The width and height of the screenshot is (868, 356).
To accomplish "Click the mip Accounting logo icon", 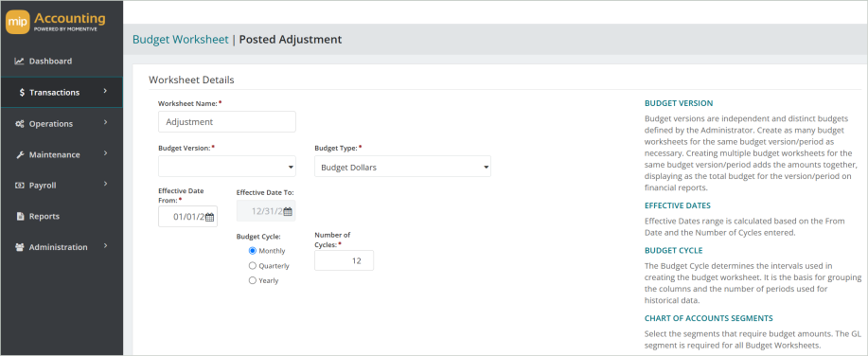I will click(18, 22).
